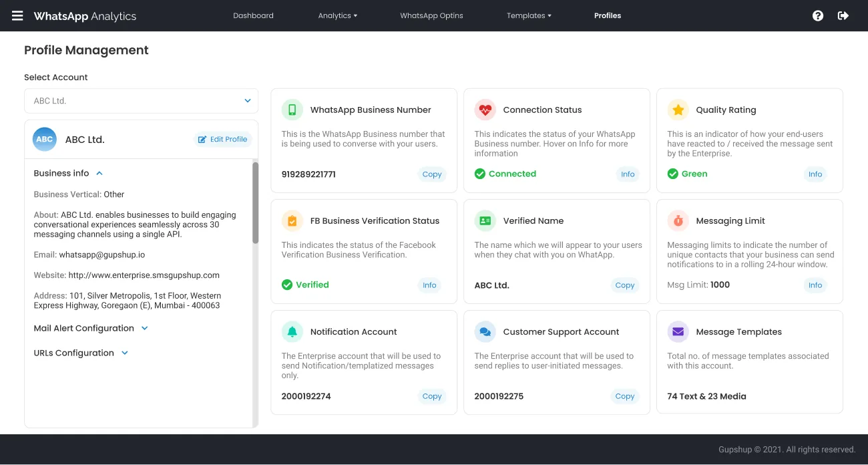Click Info on the Messaging Limit card

tap(815, 285)
